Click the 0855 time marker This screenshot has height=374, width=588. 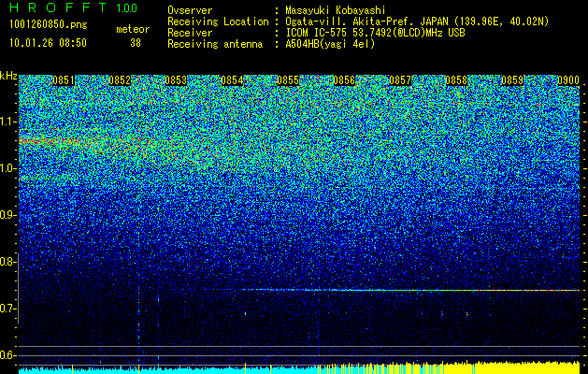click(288, 80)
